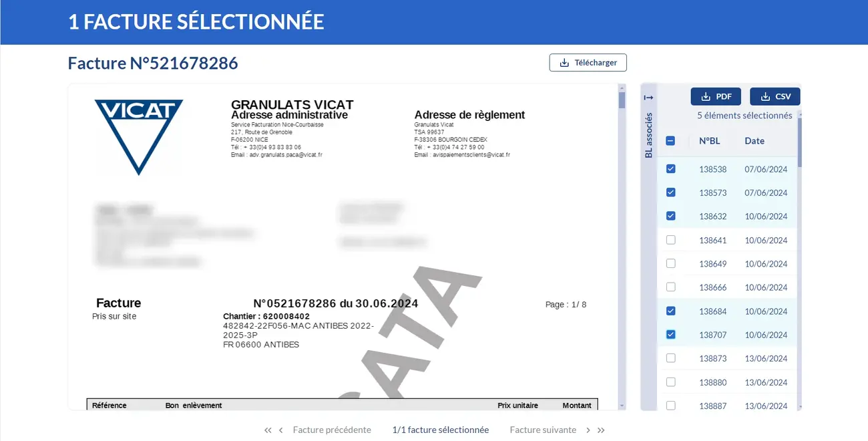Check bon de livraison 138641
Image resolution: width=868 pixels, height=441 pixels.
[670, 240]
